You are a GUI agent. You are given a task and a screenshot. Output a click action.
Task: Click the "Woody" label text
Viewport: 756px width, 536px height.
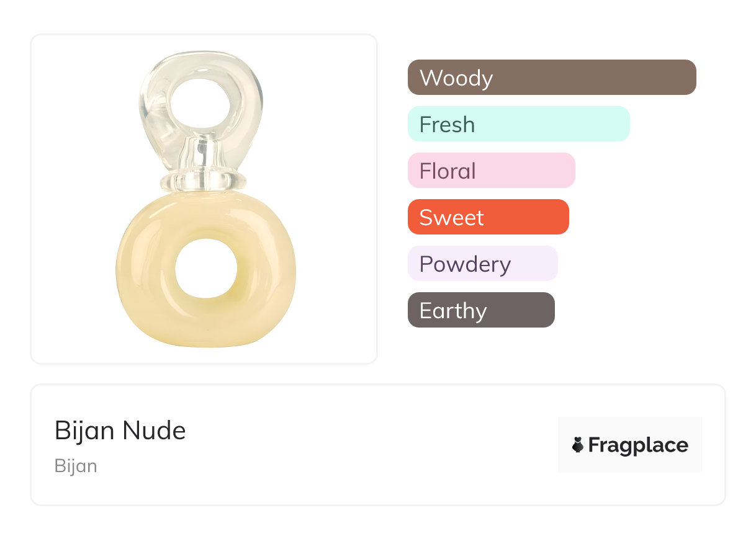coord(456,78)
